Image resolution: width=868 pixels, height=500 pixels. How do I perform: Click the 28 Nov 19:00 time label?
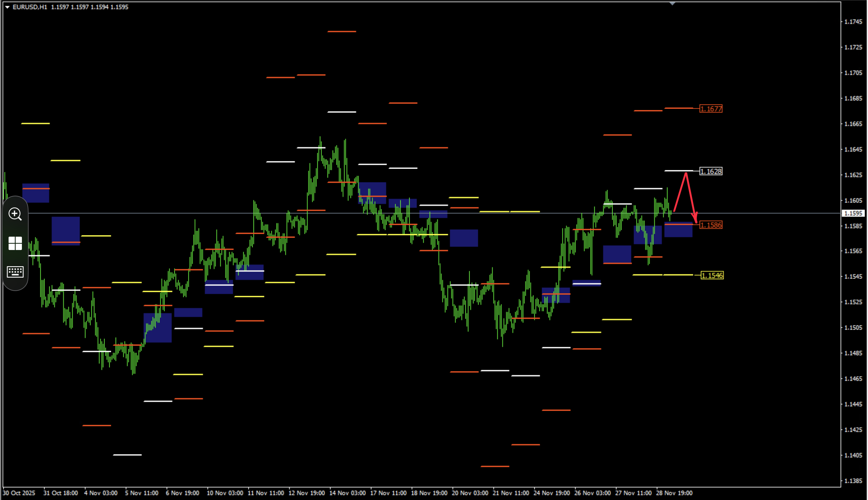coord(674,493)
